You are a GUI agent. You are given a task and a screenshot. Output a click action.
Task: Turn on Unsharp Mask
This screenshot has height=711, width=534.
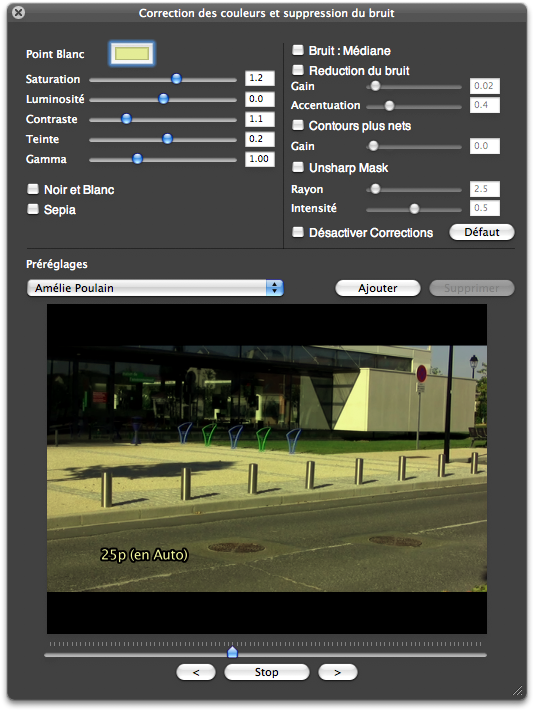tap(298, 167)
